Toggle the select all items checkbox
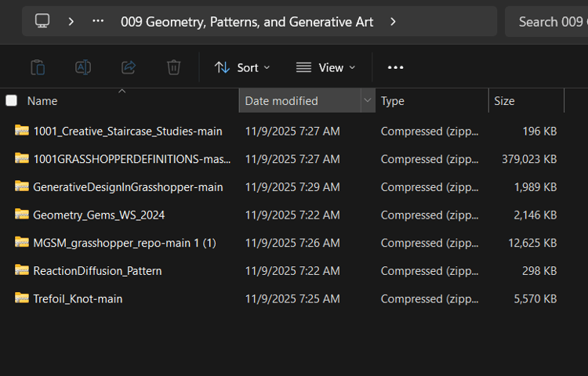Screen dimensions: 588x376 click(x=12, y=100)
